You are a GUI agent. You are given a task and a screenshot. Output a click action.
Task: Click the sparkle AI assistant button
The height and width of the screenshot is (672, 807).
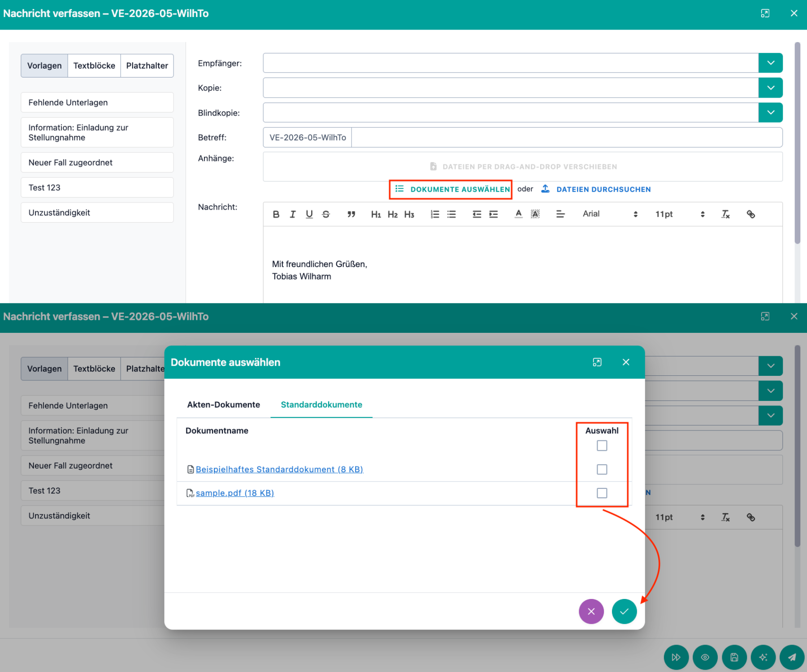[x=763, y=657]
